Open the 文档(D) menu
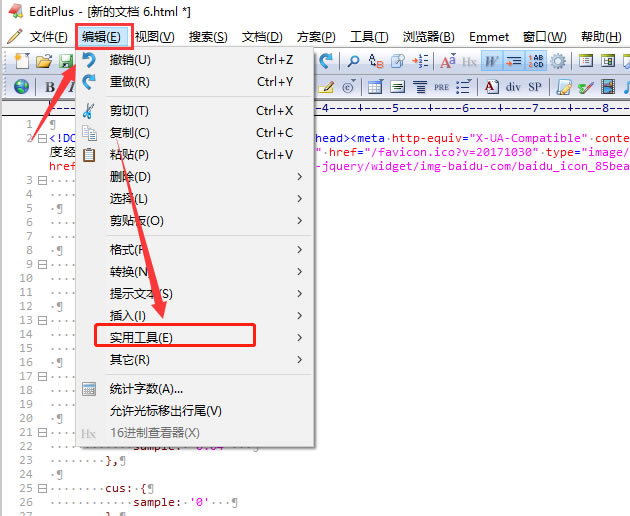 [x=262, y=37]
